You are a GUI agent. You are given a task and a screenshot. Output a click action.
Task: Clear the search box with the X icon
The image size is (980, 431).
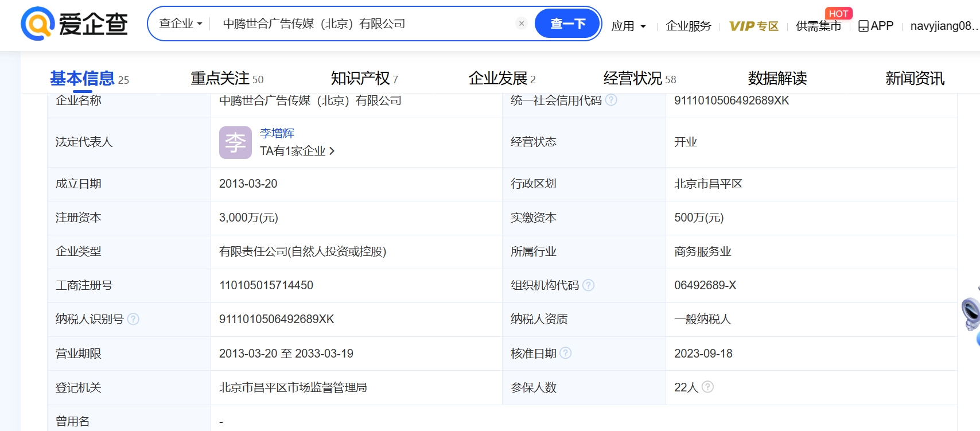coord(522,24)
